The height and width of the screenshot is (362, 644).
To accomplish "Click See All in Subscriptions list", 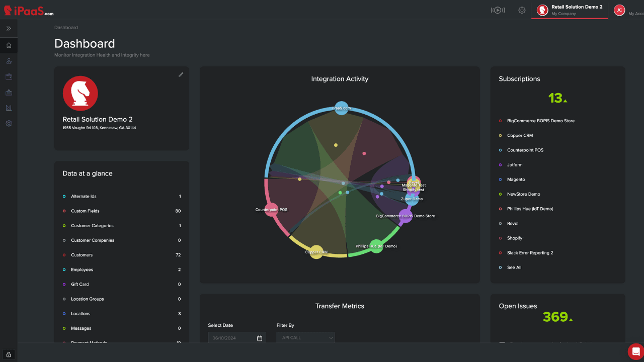I will 514,267.
